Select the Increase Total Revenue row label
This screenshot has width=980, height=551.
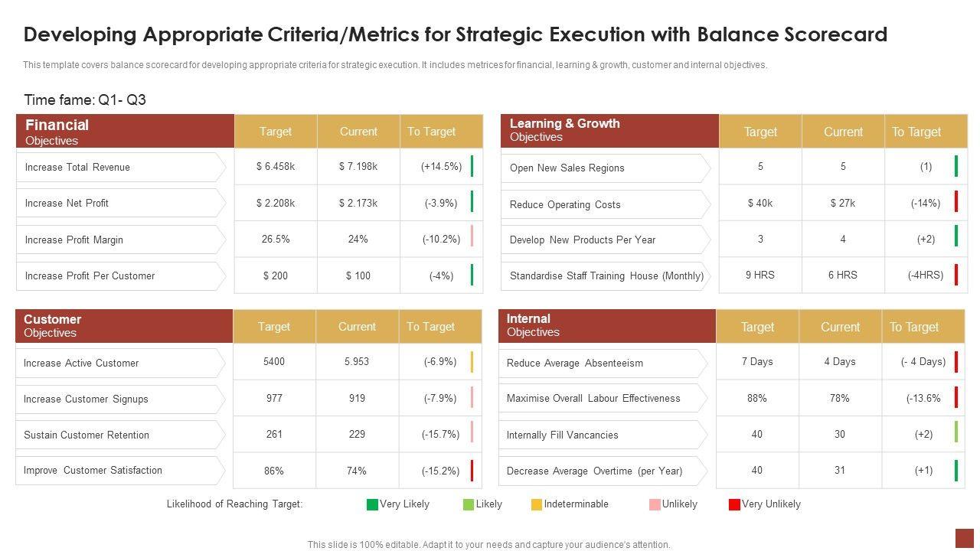click(77, 167)
